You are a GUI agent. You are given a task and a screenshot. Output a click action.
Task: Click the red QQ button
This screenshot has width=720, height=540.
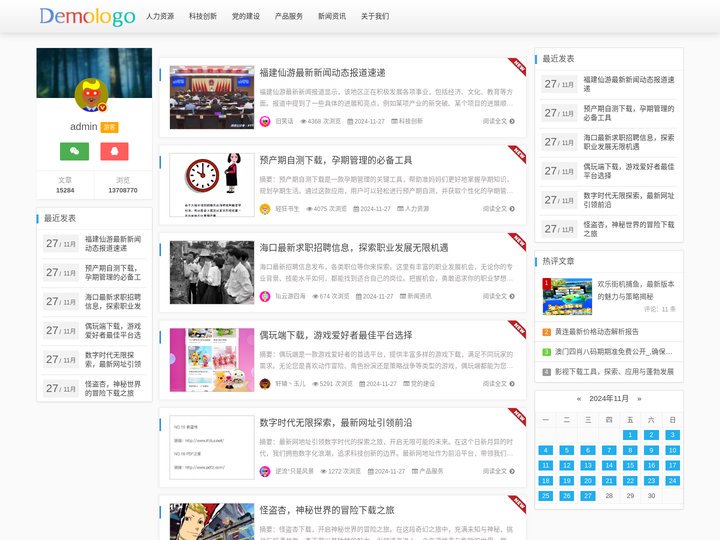tap(114, 151)
